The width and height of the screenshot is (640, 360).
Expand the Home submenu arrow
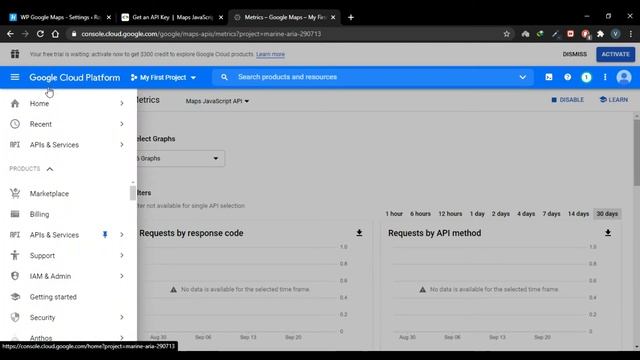[x=122, y=103]
